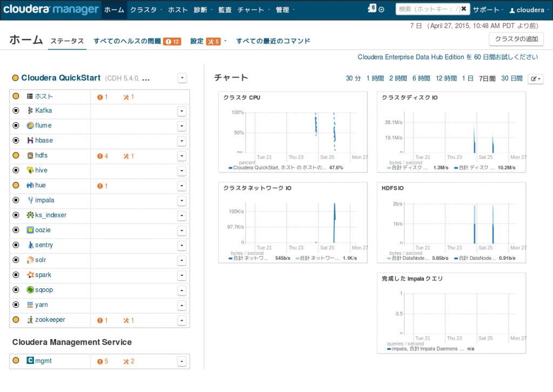Image resolution: width=553 pixels, height=392 pixels.
Task: Click Cloudera QuickStart cluster health indicator
Action: pyautogui.click(x=16, y=78)
